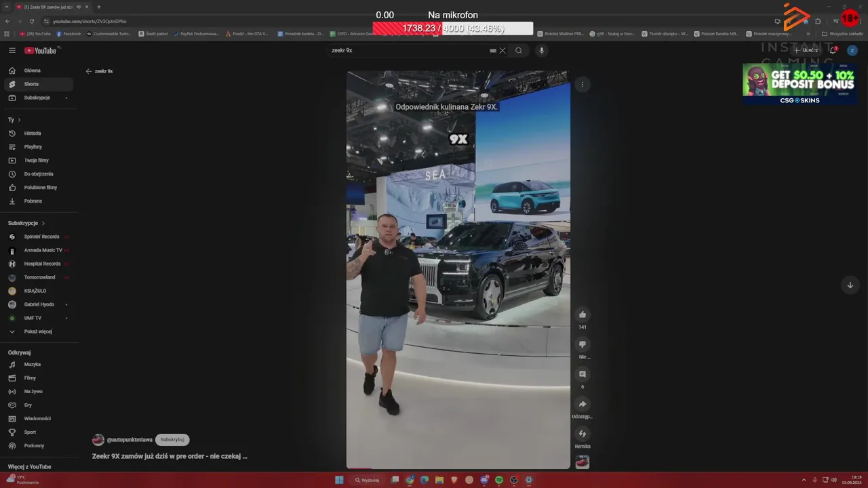The image size is (868, 488).
Task: Open the Windows Start menu
Action: click(x=339, y=480)
